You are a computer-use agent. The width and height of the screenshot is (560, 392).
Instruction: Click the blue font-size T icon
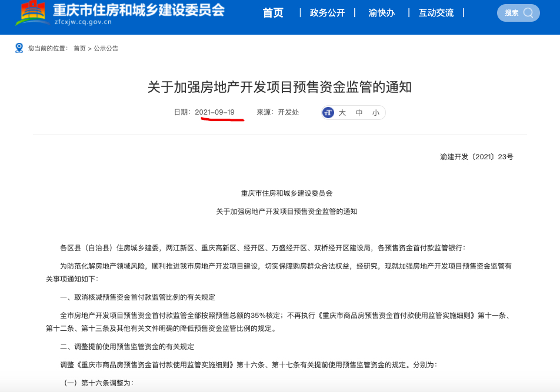[328, 113]
